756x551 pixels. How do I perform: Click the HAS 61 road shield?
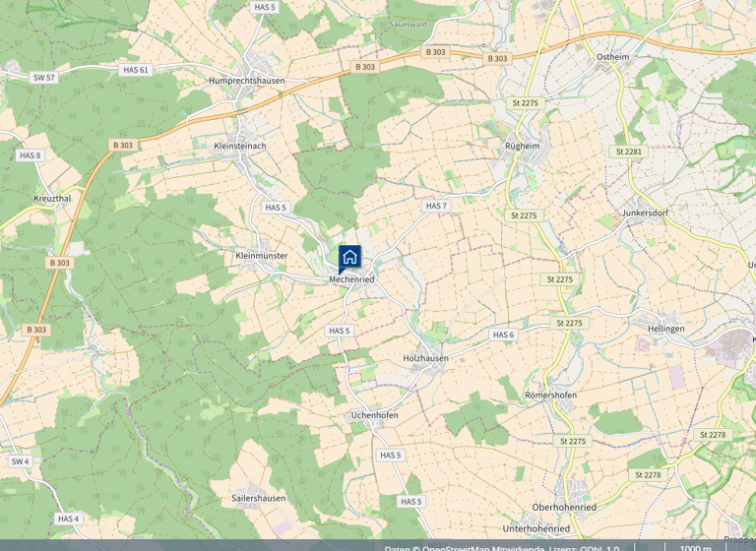click(x=136, y=70)
